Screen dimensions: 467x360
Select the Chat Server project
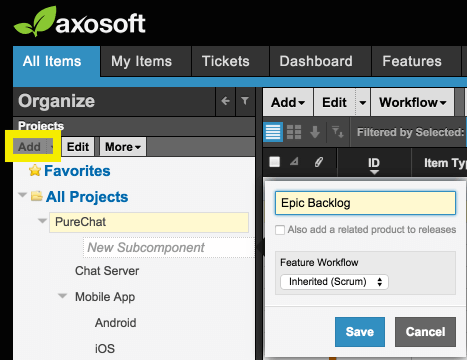107,271
